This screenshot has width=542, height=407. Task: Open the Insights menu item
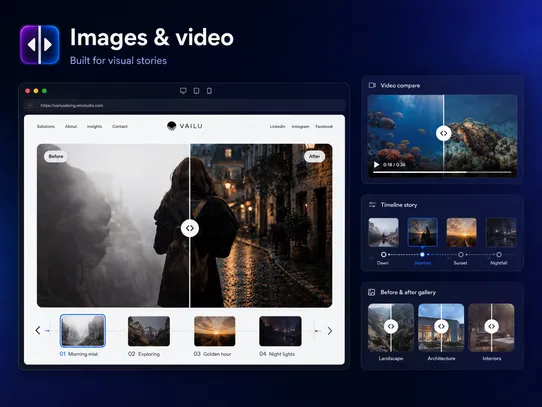point(94,127)
